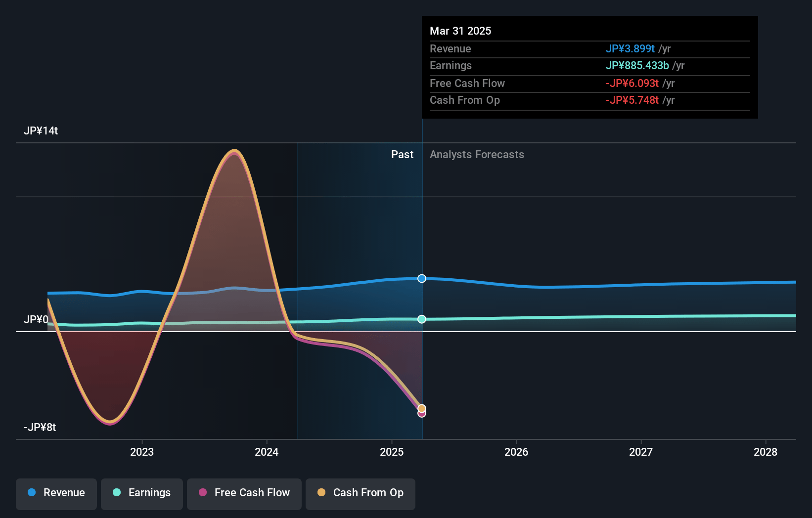Viewport: 812px width, 518px height.
Task: Click the Earnings row label in tooltip
Action: pos(451,65)
